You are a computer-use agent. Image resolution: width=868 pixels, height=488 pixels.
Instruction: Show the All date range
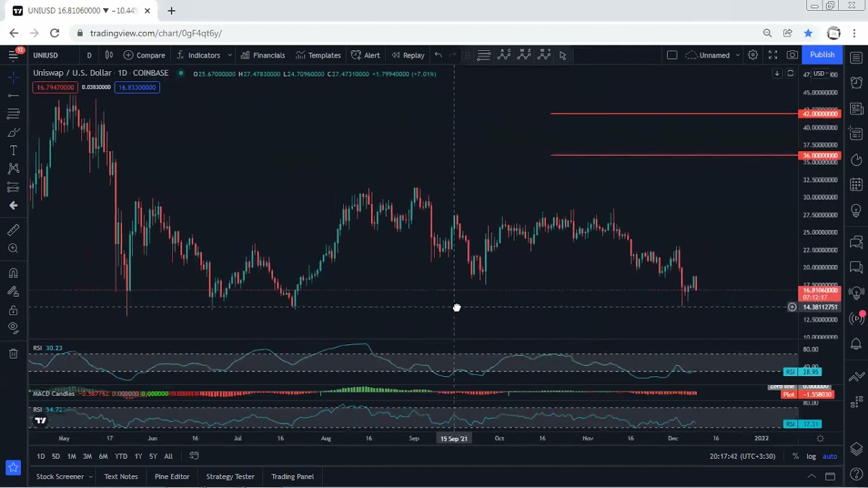[x=168, y=456]
